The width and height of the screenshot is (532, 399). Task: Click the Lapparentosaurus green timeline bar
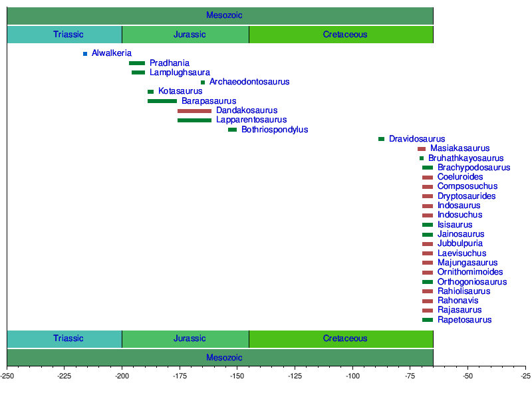pos(194,120)
